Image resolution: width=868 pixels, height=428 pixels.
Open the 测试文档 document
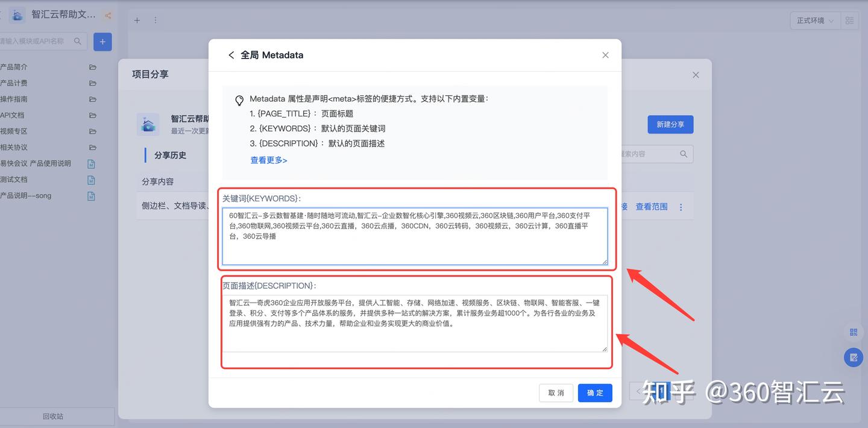tap(14, 180)
